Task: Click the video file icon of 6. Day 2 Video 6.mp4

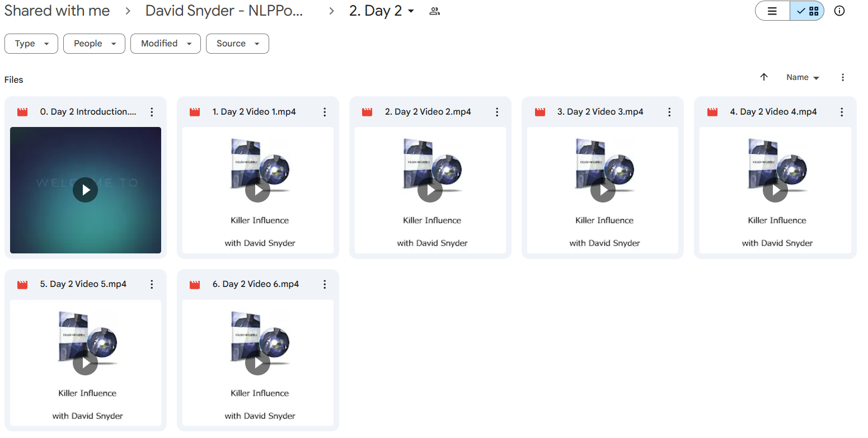Action: pos(195,284)
